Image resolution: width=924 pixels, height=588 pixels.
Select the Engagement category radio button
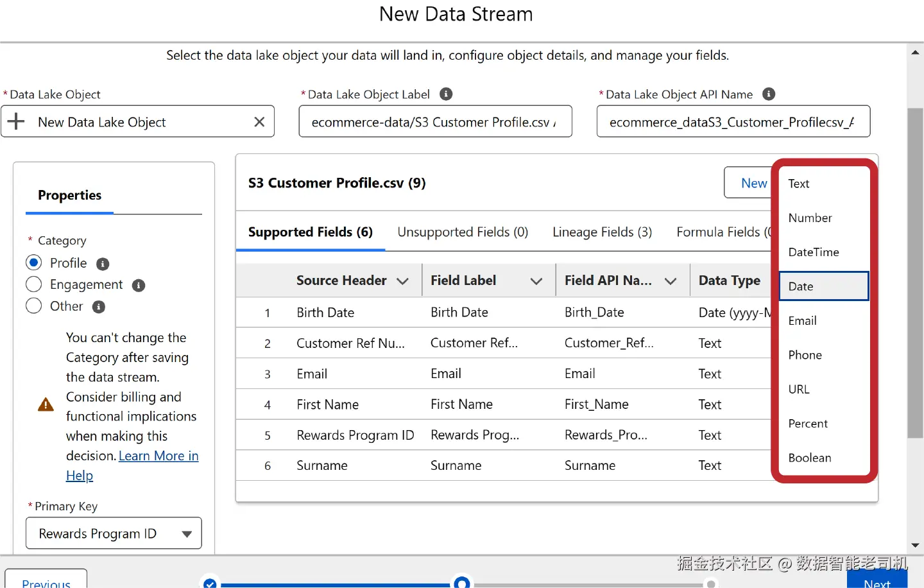coord(34,284)
